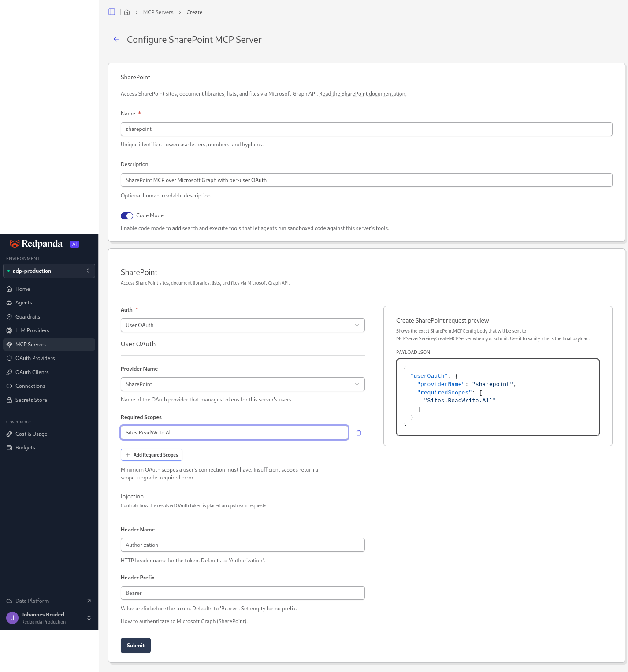This screenshot has height=672, width=628.
Task: Delete the Sites.ReadWrite.All scope with trash icon
Action: [x=359, y=433]
